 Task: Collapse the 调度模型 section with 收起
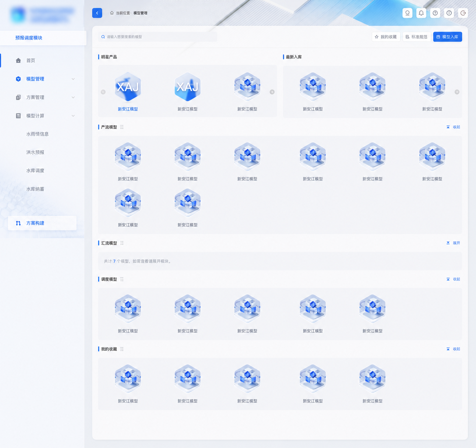pyautogui.click(x=453, y=279)
